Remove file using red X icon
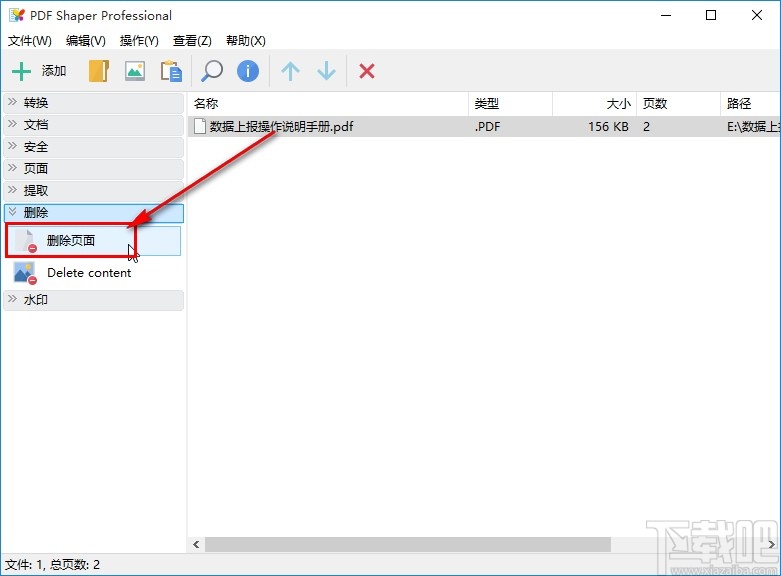 367,71
